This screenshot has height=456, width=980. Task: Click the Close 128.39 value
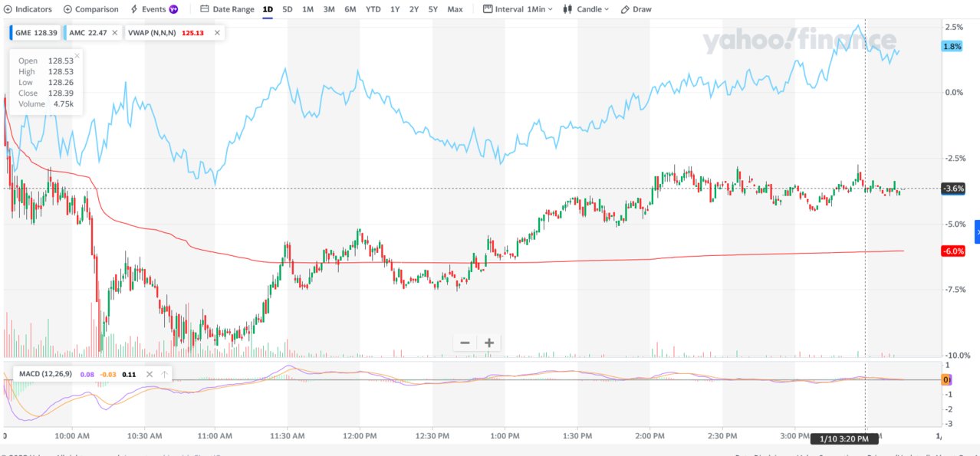tap(60, 93)
